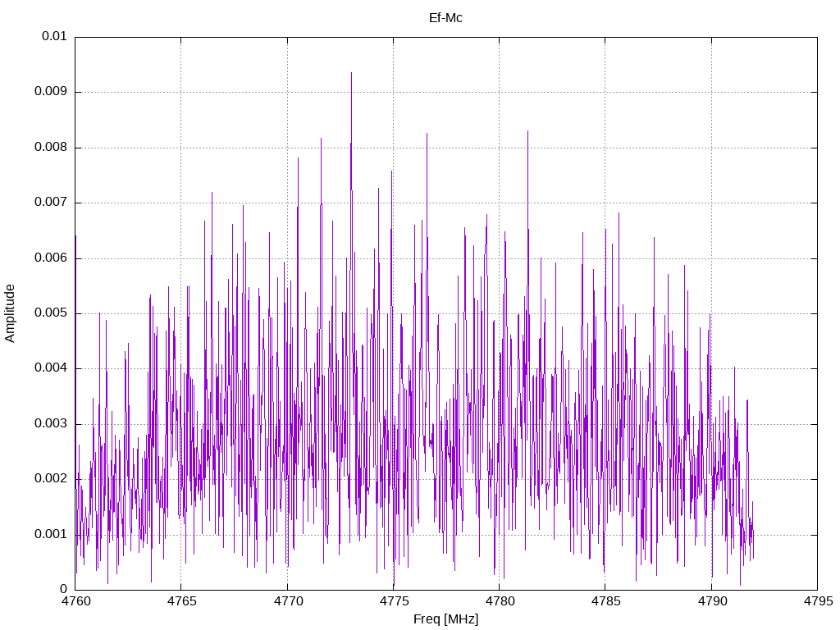
Task: Click y-axis tick label 0
Action: (x=64, y=589)
